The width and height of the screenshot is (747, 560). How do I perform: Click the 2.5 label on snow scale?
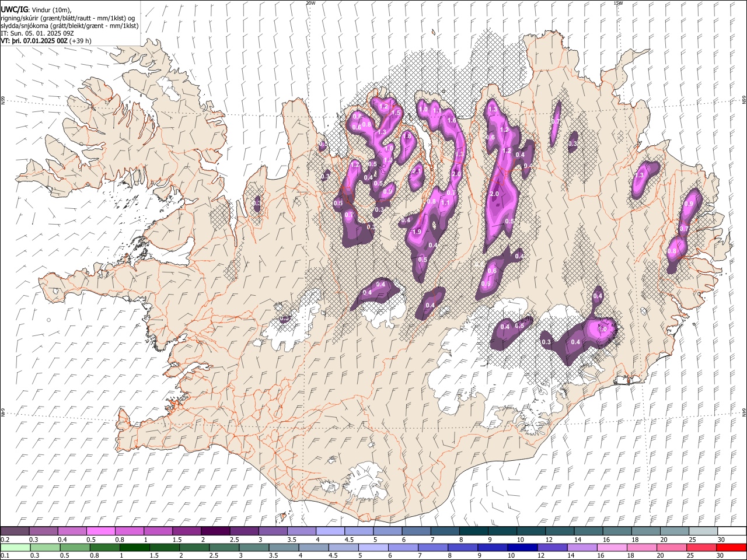[234, 540]
